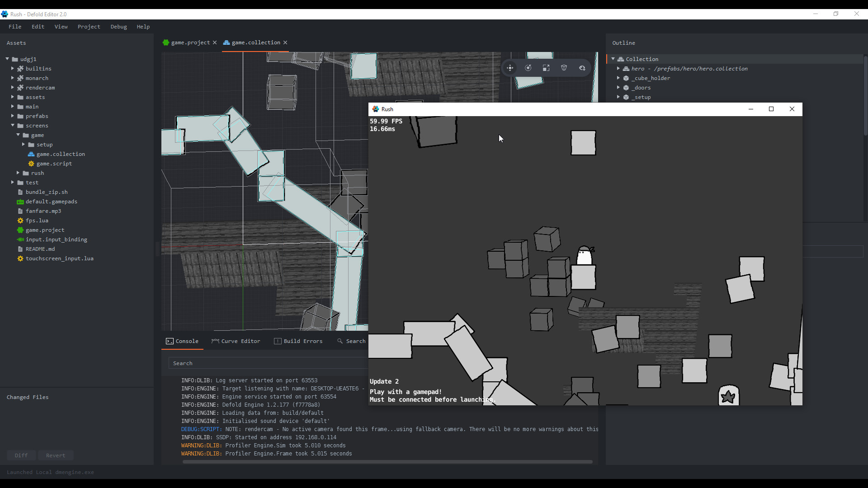
Task: Collapse the udgj1 root folder
Action: point(7,59)
